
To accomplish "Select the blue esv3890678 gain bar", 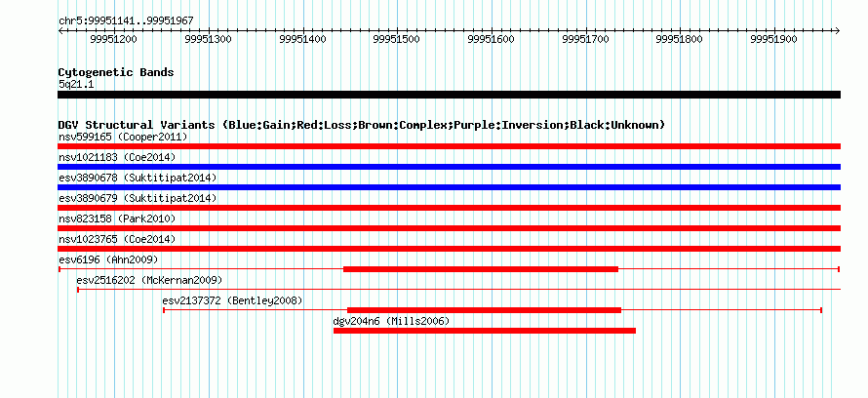I will pos(449,187).
